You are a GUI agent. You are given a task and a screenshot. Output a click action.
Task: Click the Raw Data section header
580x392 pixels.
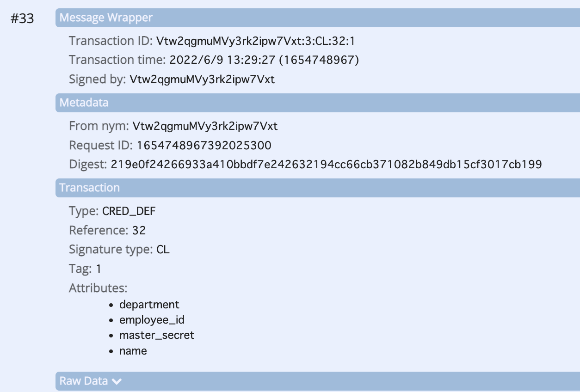pyautogui.click(x=318, y=381)
